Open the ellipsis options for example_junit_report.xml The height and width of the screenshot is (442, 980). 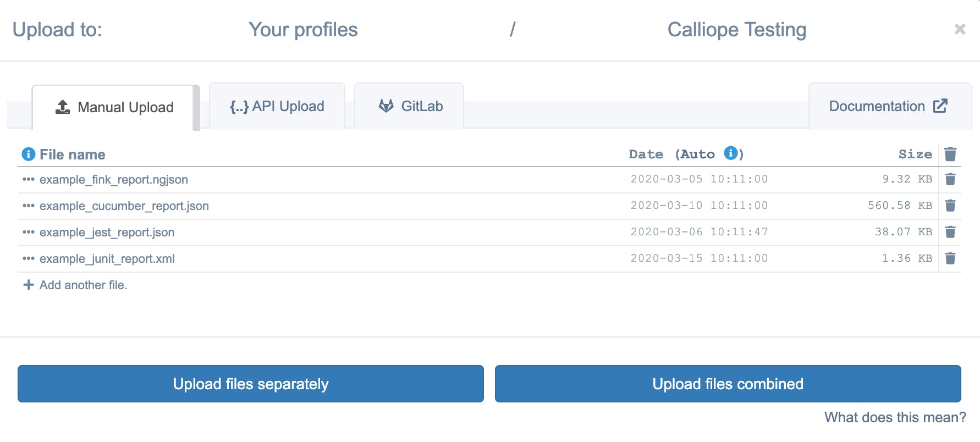(x=28, y=258)
